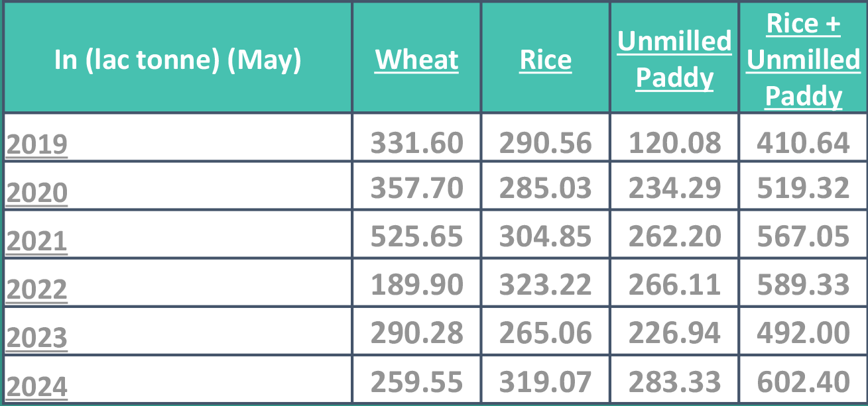
Task: Open the Rice column header link
Action: click(546, 60)
